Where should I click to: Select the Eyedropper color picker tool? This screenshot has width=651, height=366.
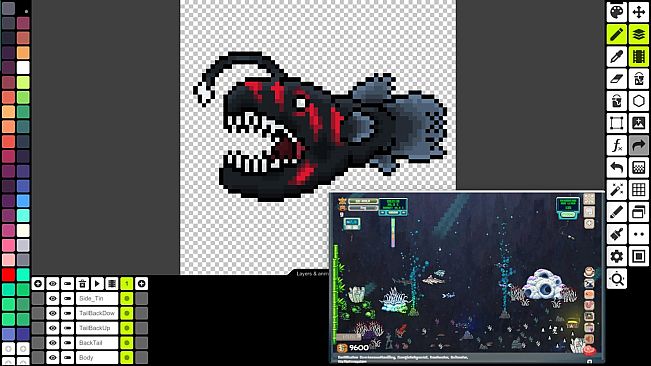[617, 56]
